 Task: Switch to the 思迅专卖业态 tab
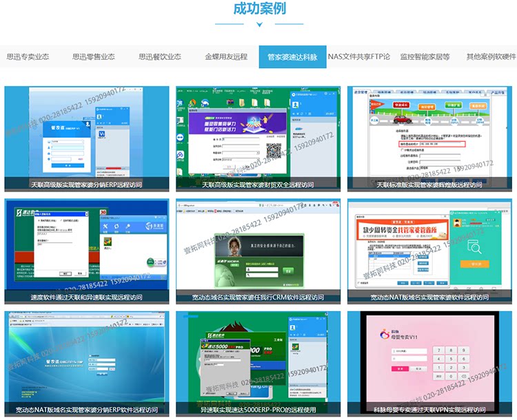28,56
